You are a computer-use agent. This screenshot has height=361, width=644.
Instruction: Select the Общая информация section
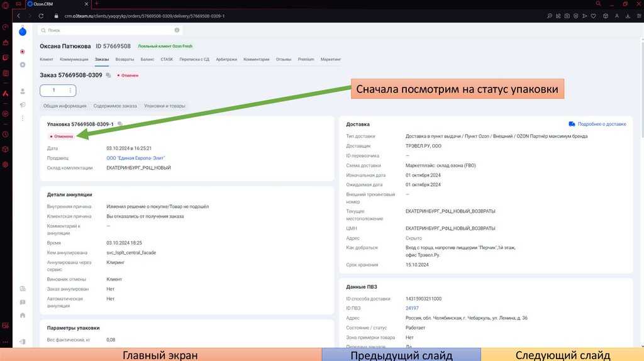click(x=65, y=106)
